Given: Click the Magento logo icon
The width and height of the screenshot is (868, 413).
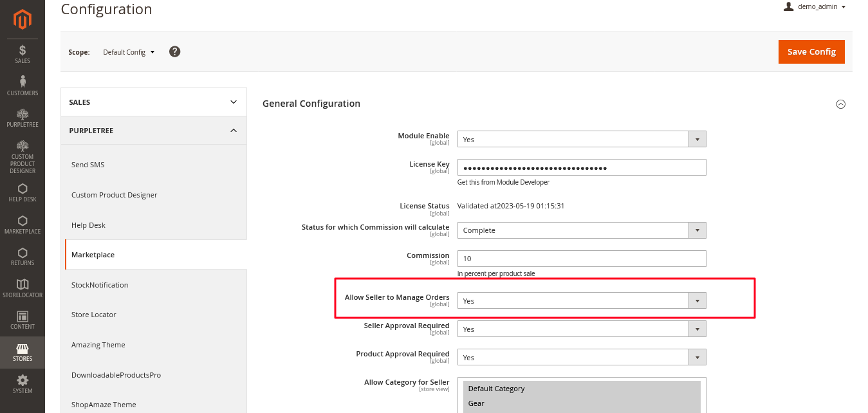Looking at the screenshot, I should [23, 20].
